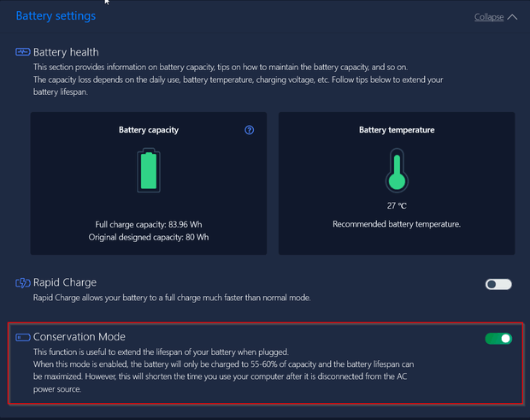Click the Conservation Mode label
The width and height of the screenshot is (530, 420).
(x=79, y=337)
